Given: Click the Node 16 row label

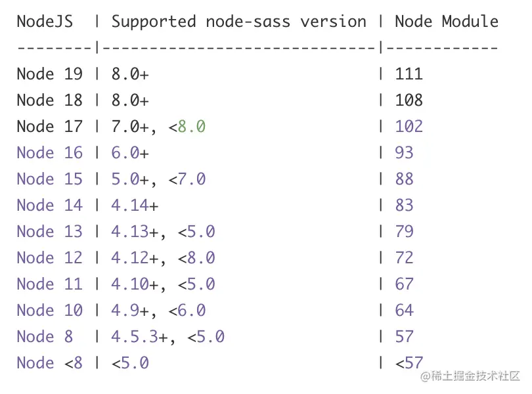Looking at the screenshot, I should click(49, 153).
